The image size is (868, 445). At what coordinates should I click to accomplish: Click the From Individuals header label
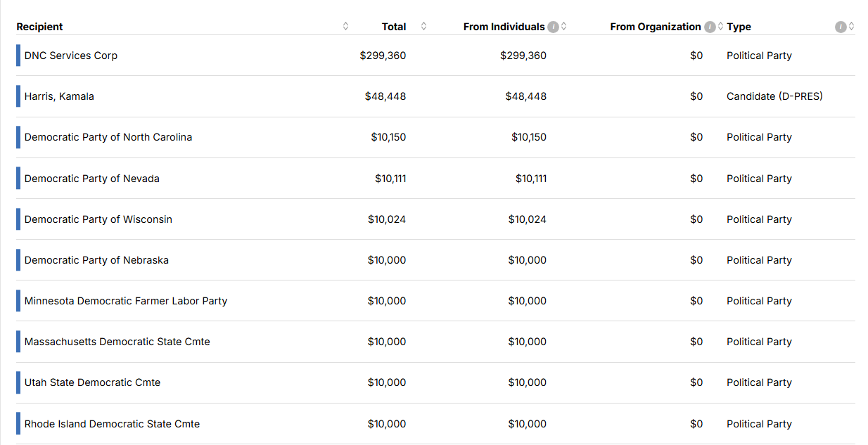click(504, 27)
